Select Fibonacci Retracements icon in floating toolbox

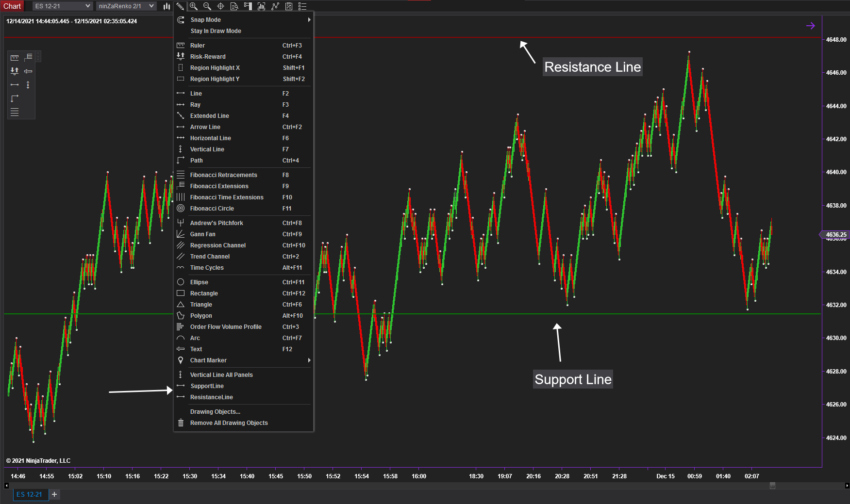pyautogui.click(x=15, y=112)
